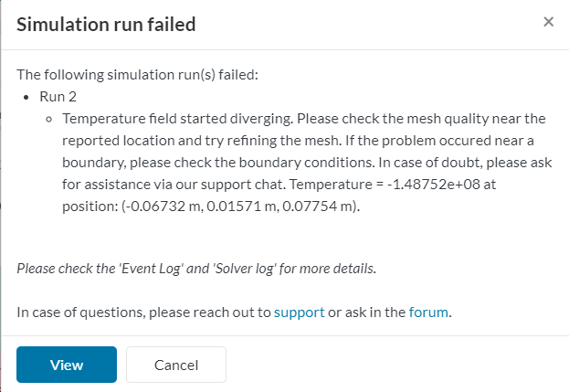Click the bullet before Run 2
Image resolution: width=569 pixels, height=392 pixels.
(x=29, y=97)
